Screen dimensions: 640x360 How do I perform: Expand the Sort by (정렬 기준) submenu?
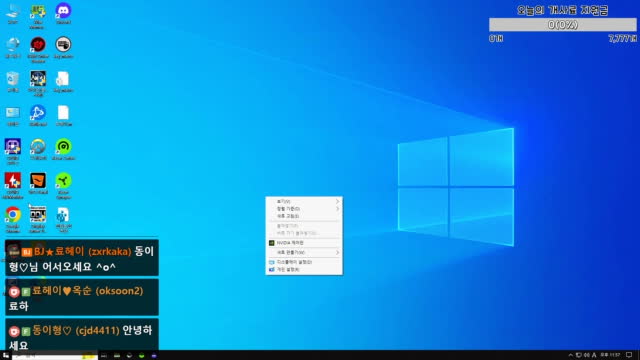pos(304,209)
